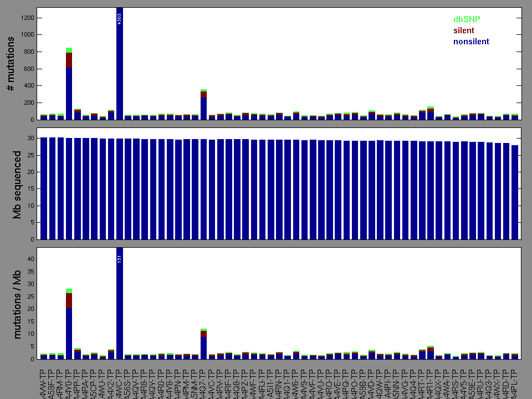Select the 30 tick on Mb sequenced axis
Viewport: 532px width, 399px height.
coord(31,138)
